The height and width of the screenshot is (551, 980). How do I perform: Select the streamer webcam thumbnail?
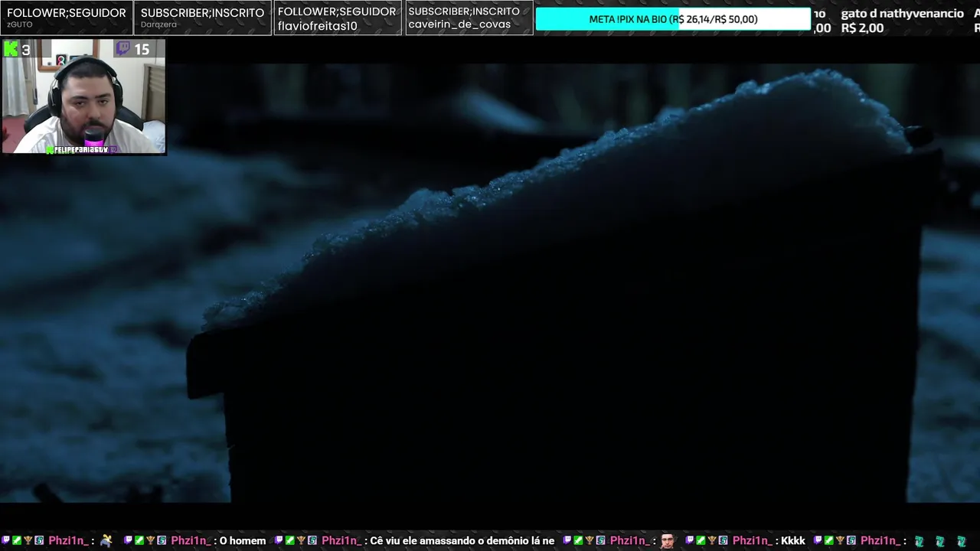click(x=83, y=96)
